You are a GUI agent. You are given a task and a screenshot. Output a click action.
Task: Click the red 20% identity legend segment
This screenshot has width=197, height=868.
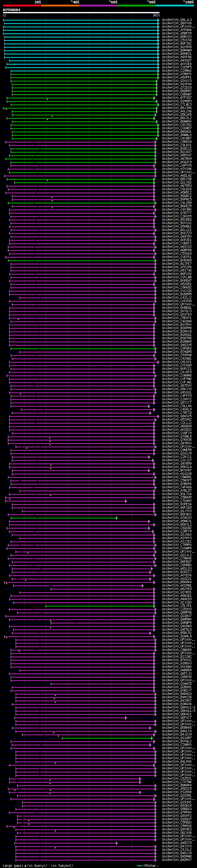pos(22,6)
